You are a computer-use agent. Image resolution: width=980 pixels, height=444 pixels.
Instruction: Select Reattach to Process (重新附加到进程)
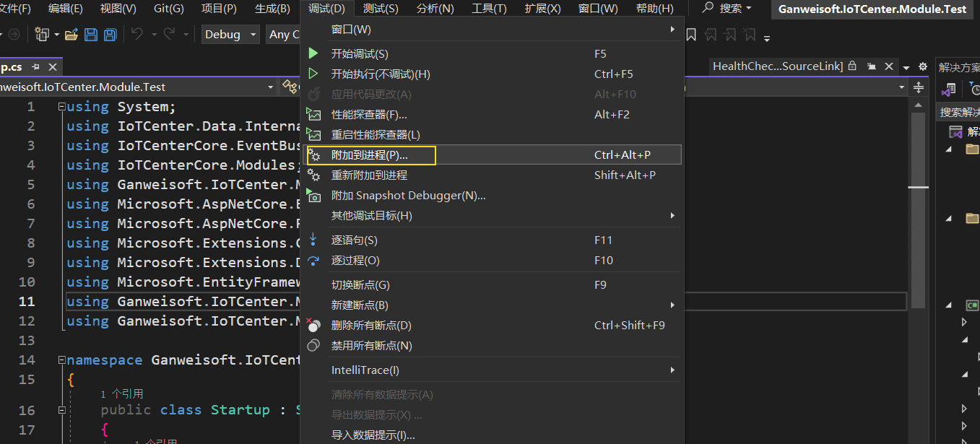tap(493, 175)
